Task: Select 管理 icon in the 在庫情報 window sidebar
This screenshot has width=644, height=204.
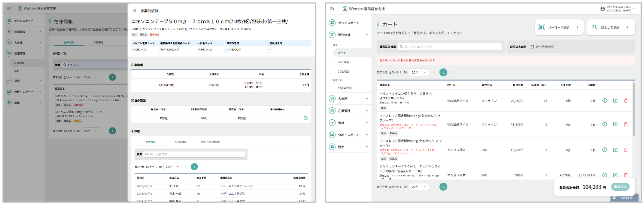Action: click(9, 81)
